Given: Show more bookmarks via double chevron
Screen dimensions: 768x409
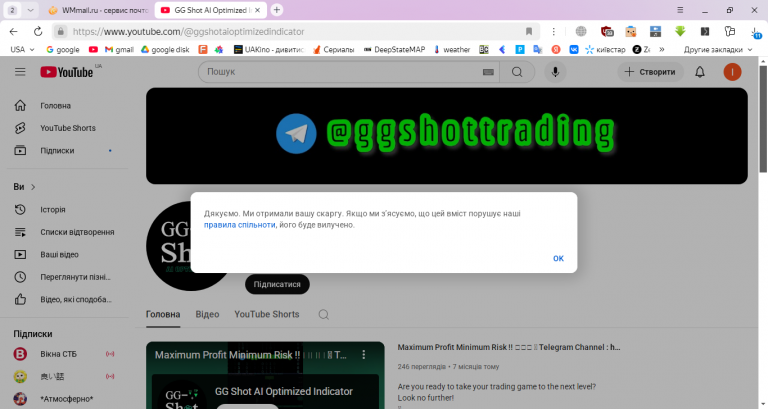Looking at the screenshot, I should [x=662, y=49].
